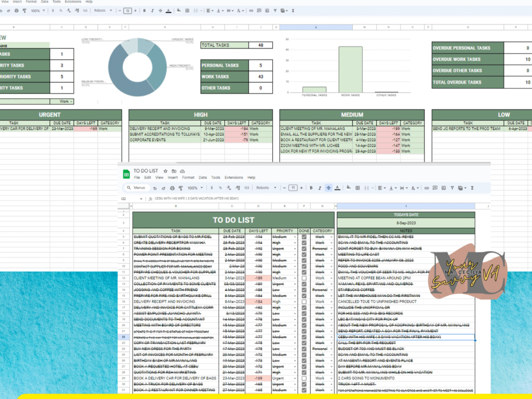Toggle bold in TO DO LIST toolbar
532x399 pixels.
click(311, 188)
